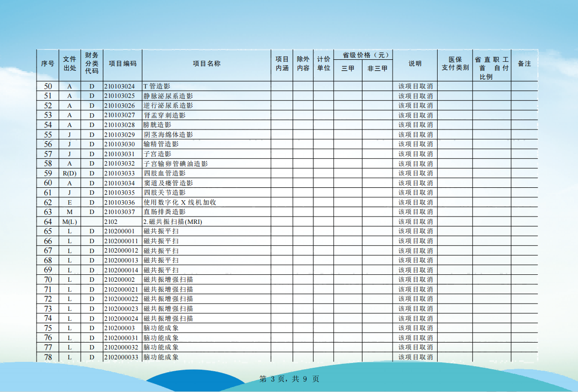Click the 备注 column header
This screenshot has width=578, height=392.
coord(524,64)
